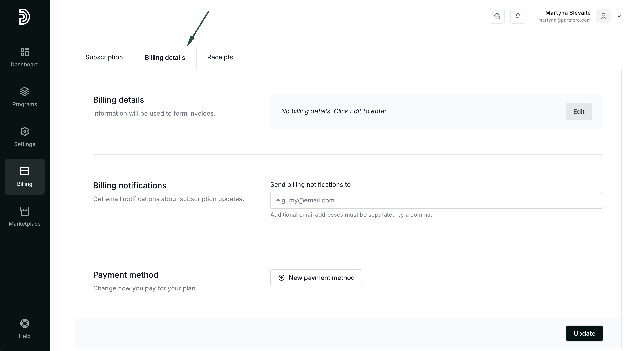
Task: Select the Billing details tab
Action: coord(165,58)
